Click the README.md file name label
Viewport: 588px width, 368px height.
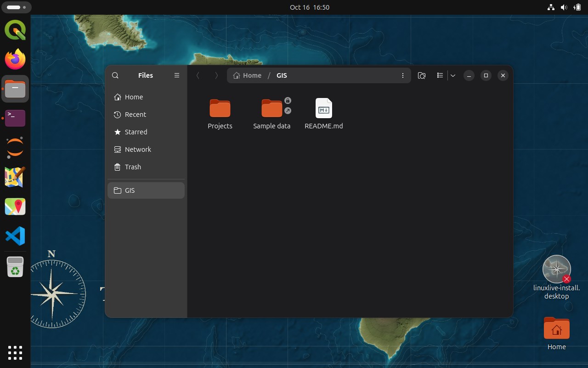pyautogui.click(x=324, y=126)
